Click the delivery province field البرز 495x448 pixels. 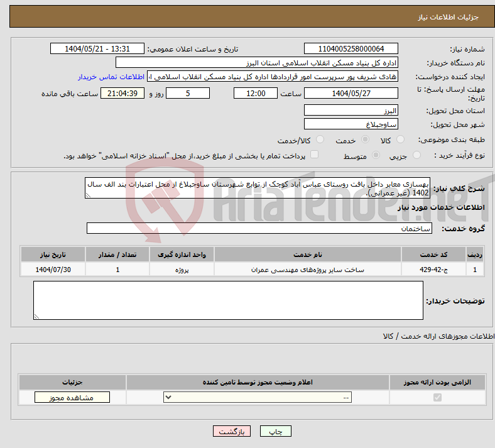coord(351,110)
